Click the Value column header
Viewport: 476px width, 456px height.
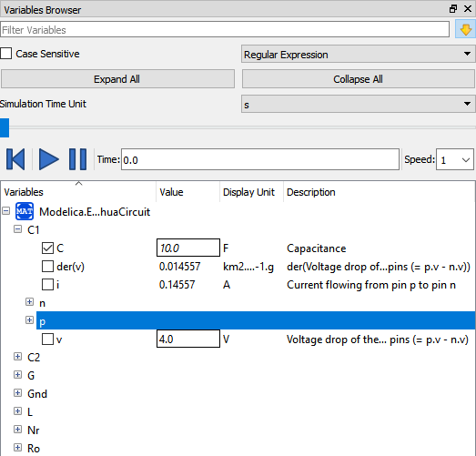tap(187, 192)
